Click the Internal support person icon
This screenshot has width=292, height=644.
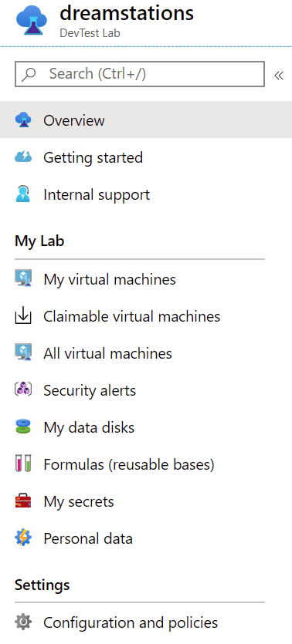click(x=23, y=194)
